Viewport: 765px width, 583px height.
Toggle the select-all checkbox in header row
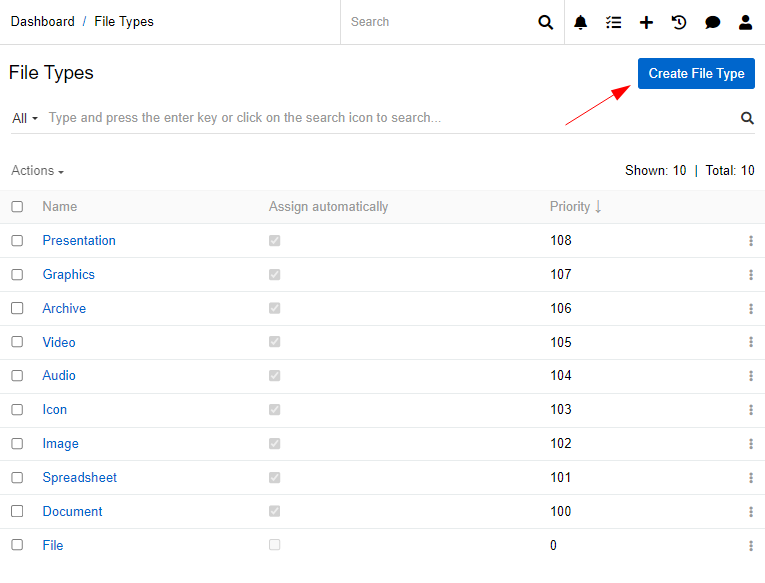click(x=17, y=207)
